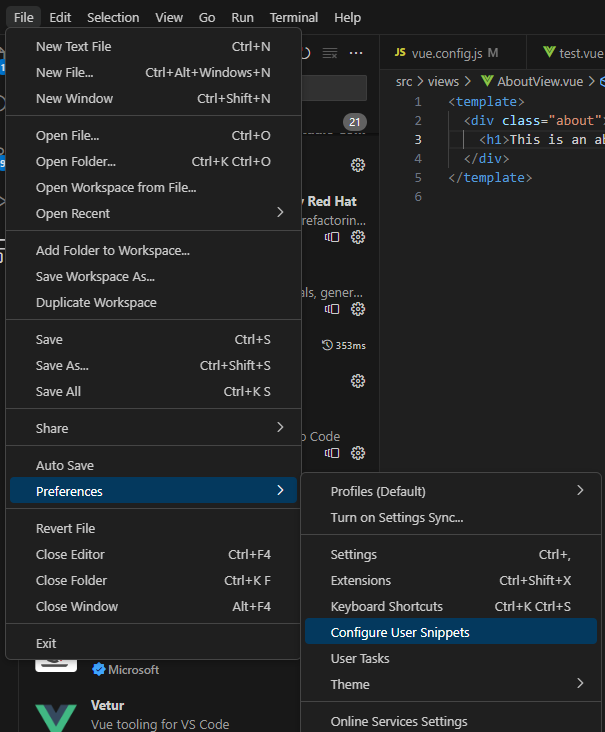The image size is (605, 732).
Task: Switch to the vue.config.js tab
Action: click(x=453, y=53)
